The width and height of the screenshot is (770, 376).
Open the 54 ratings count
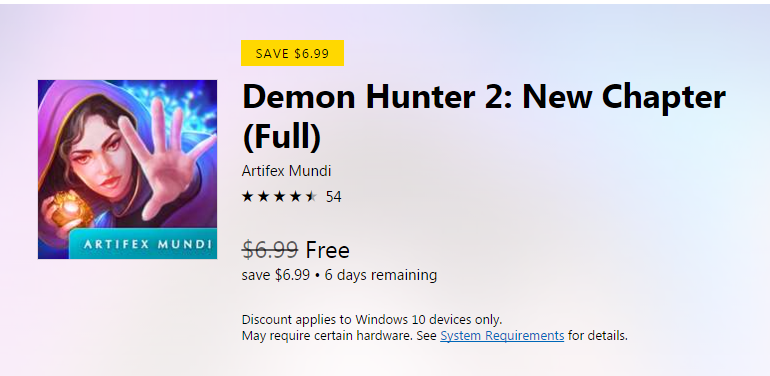(333, 197)
